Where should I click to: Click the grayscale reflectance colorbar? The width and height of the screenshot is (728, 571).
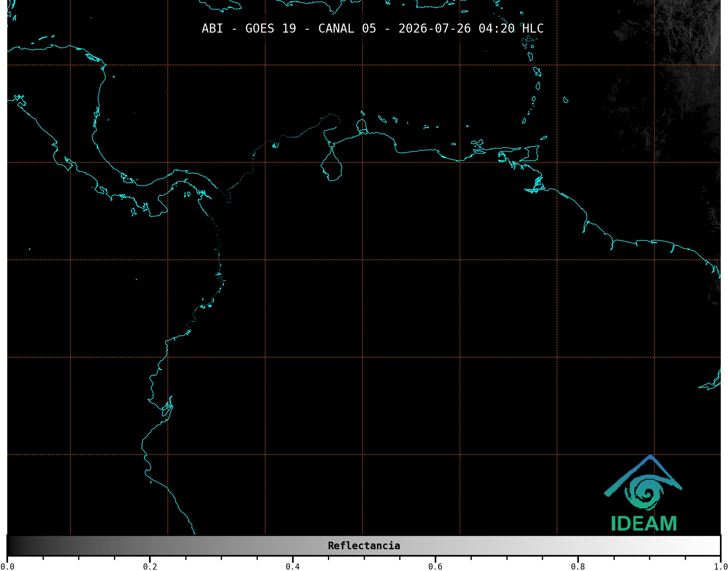coord(364,545)
